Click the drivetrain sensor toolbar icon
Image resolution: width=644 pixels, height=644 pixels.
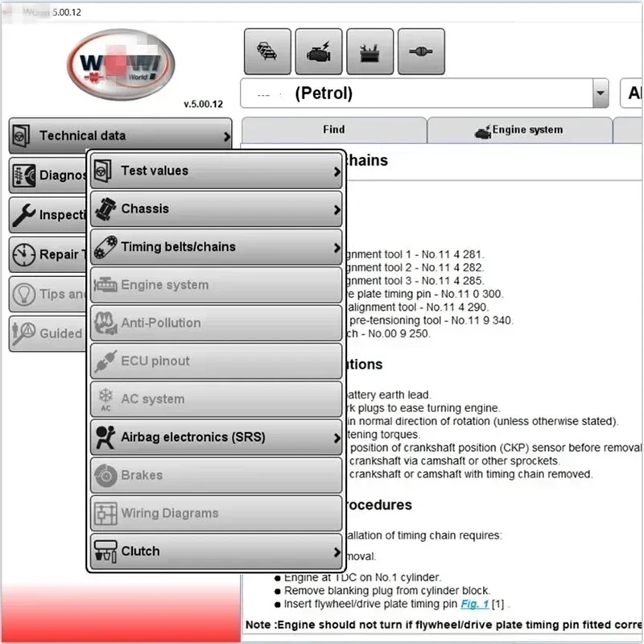coord(422,50)
